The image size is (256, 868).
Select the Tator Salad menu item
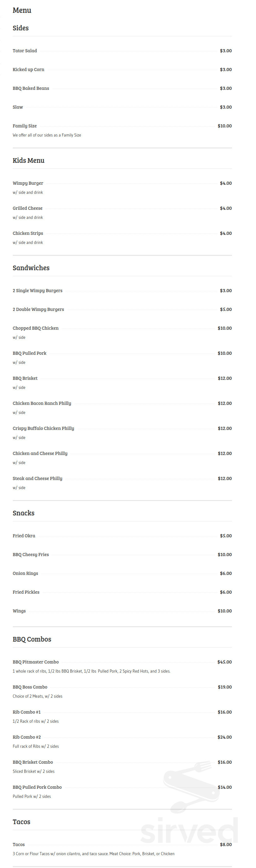point(25,51)
